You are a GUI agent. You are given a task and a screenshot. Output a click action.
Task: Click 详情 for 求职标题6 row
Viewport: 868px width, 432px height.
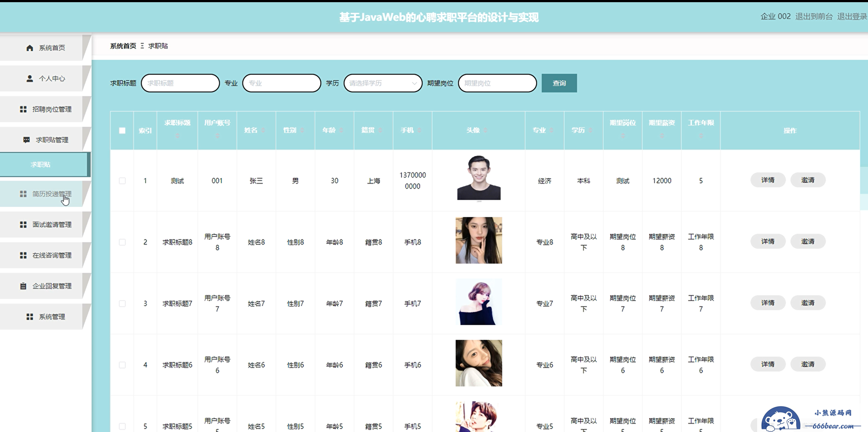click(768, 364)
